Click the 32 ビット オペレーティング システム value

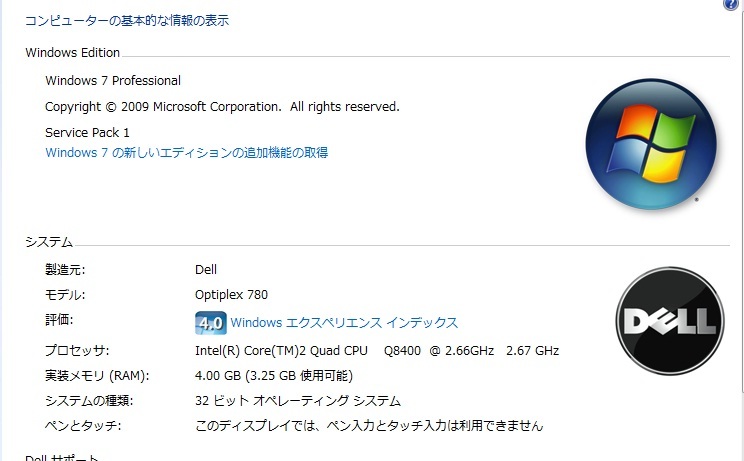point(297,401)
